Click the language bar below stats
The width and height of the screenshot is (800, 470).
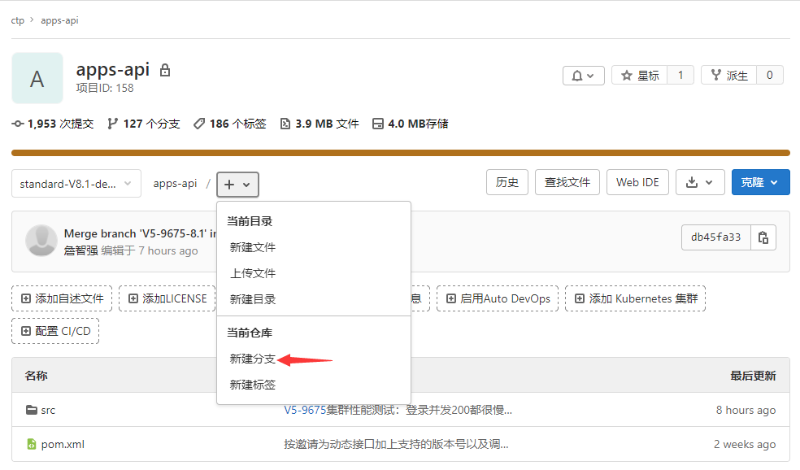click(x=400, y=153)
